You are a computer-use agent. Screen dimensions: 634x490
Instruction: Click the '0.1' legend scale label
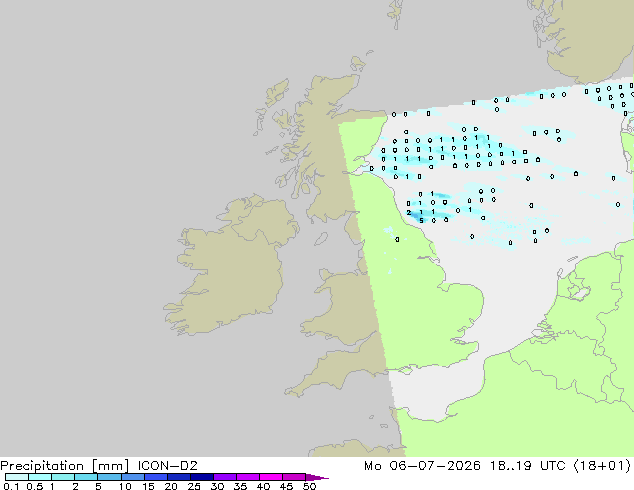(11, 486)
